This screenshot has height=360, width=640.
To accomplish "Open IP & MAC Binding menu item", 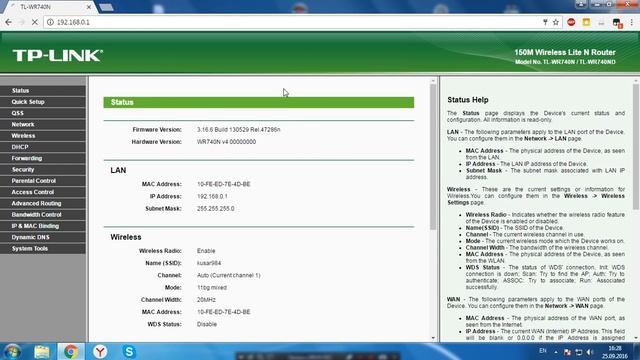I will [43, 226].
